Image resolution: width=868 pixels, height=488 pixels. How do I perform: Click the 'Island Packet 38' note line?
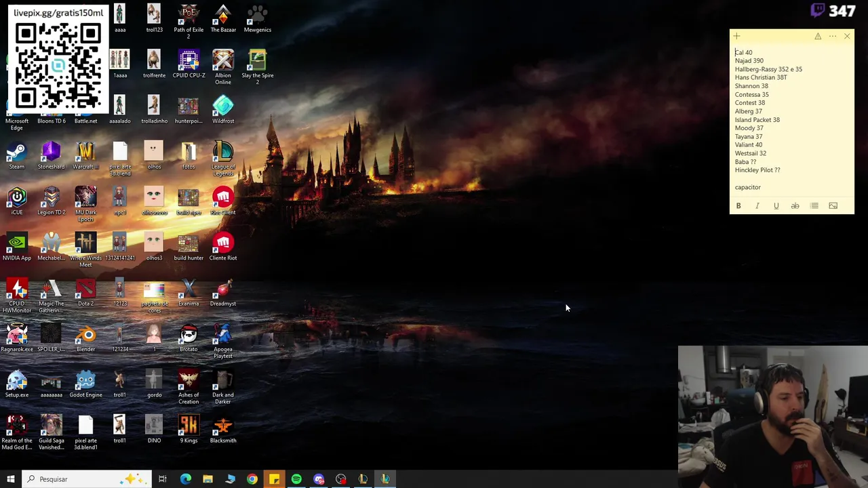(x=757, y=120)
